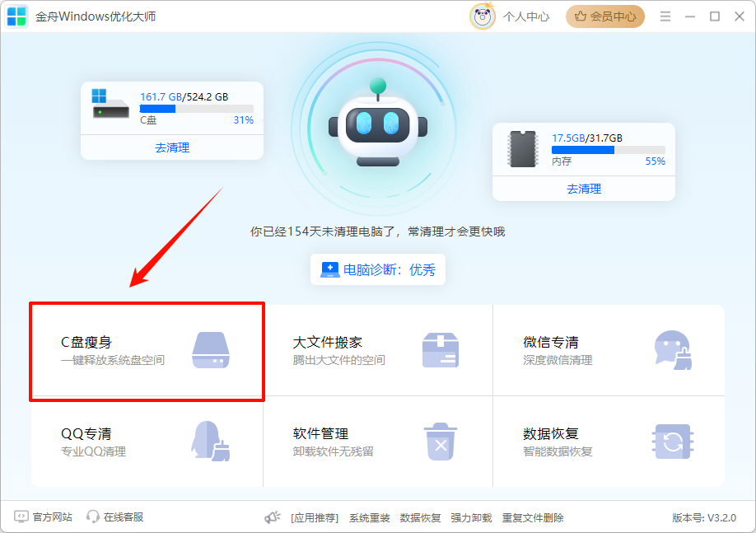Click the speaker icon beside 应用推荐
Screen dimensions: 756x533
coord(272,517)
